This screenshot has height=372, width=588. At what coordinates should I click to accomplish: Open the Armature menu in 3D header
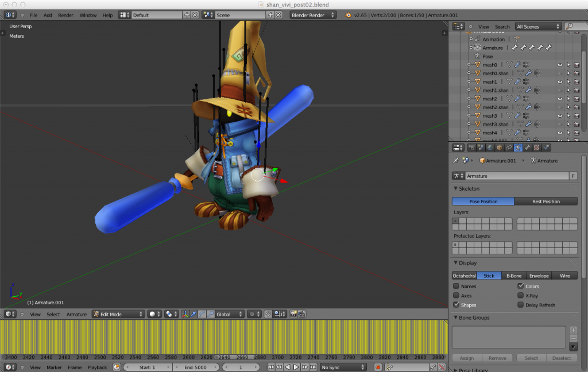click(76, 314)
